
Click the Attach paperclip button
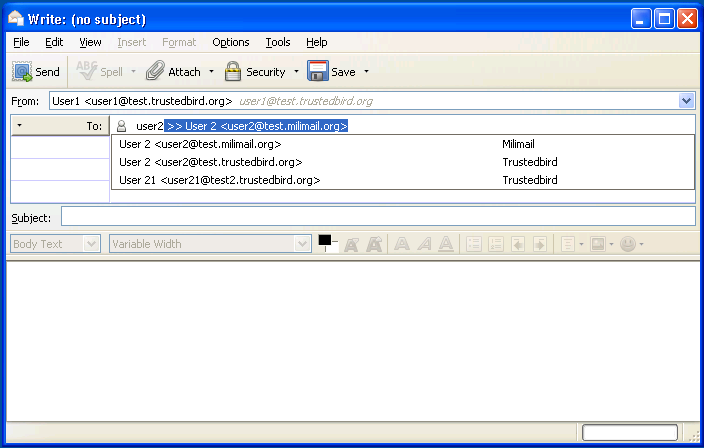(x=173, y=72)
